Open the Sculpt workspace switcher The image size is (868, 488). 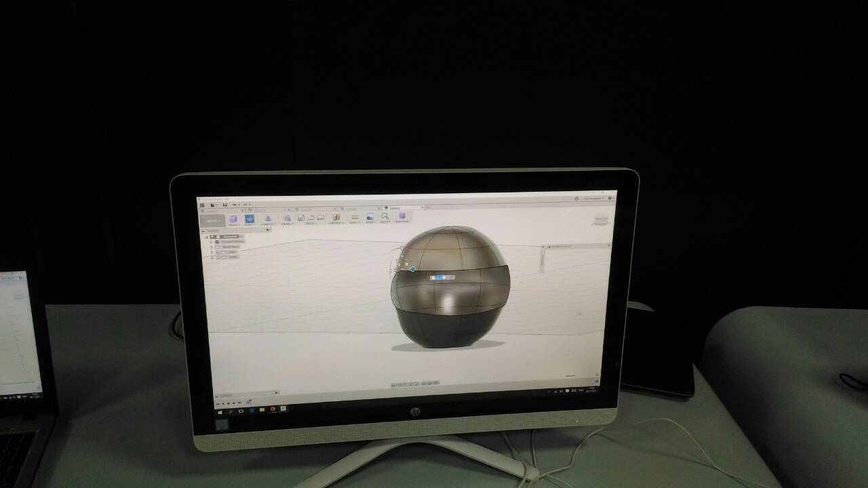point(214,221)
